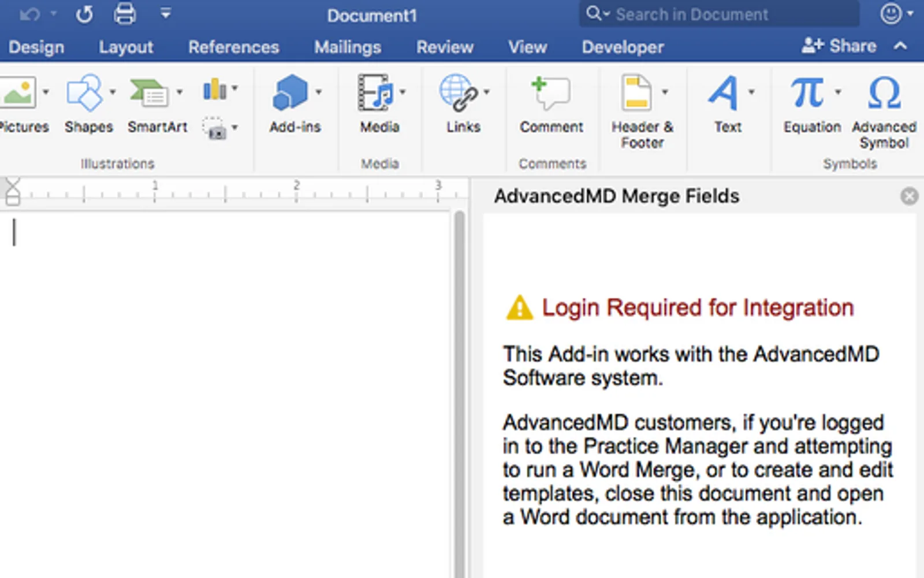Go to the Review tab
The height and width of the screenshot is (578, 924).
tap(445, 47)
